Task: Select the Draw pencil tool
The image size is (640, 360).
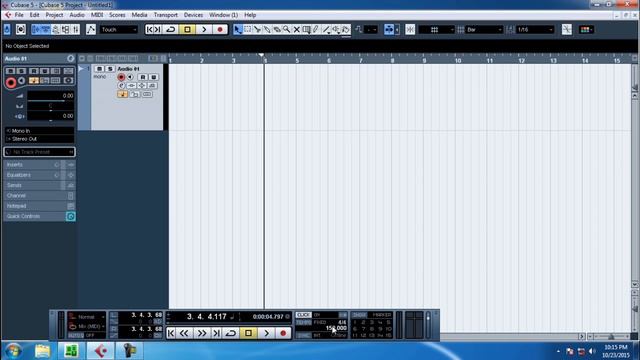Action: click(316, 29)
